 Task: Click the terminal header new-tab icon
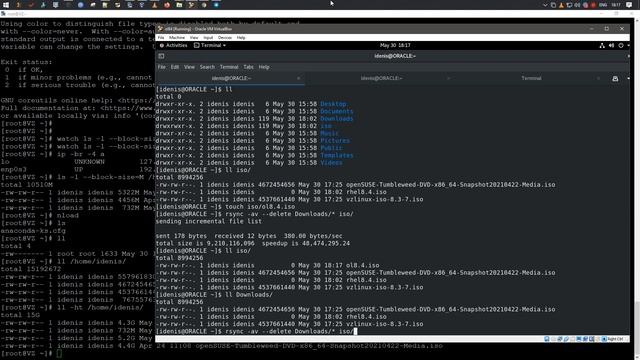(x=161, y=56)
